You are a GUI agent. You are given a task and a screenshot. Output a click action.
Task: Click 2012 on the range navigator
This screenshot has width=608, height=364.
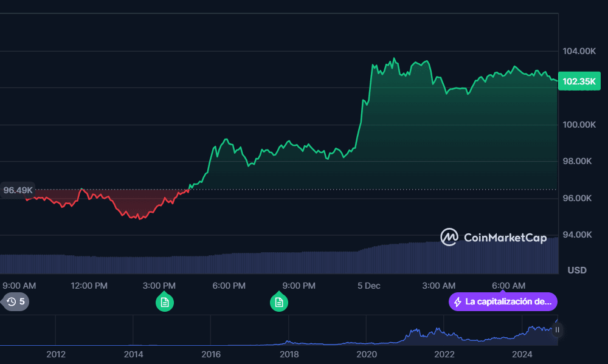click(x=56, y=354)
